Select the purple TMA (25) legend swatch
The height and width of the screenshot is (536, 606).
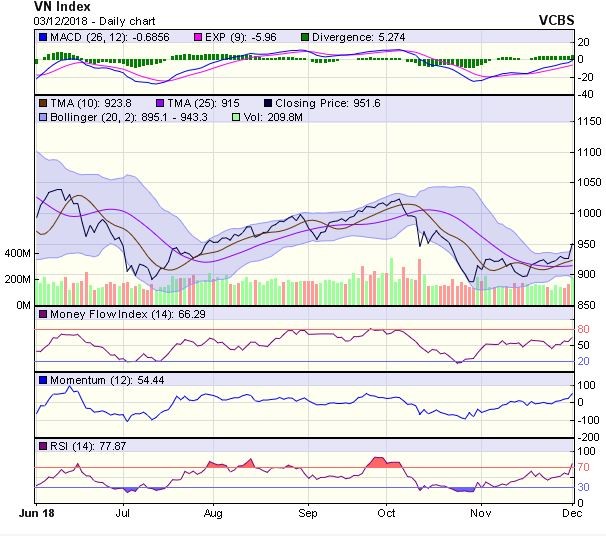[x=163, y=102]
